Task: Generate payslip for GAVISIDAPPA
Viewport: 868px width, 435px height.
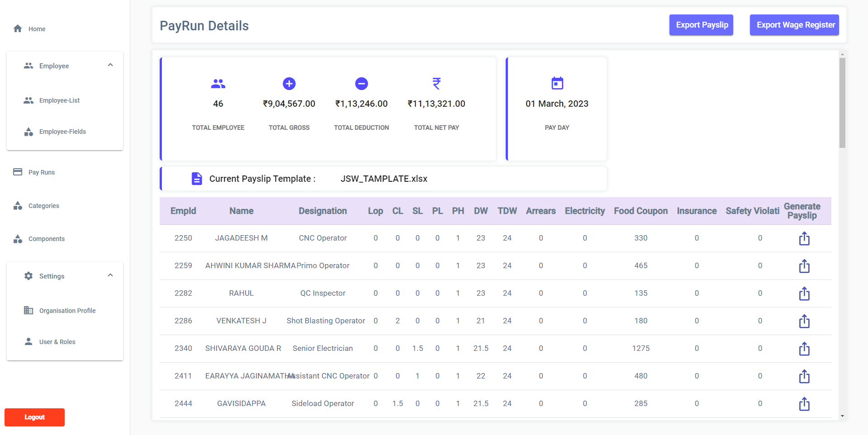Action: point(804,404)
